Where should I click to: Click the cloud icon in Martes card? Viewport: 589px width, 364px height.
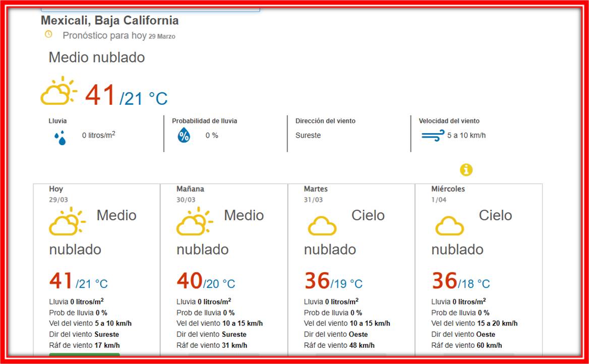(322, 225)
